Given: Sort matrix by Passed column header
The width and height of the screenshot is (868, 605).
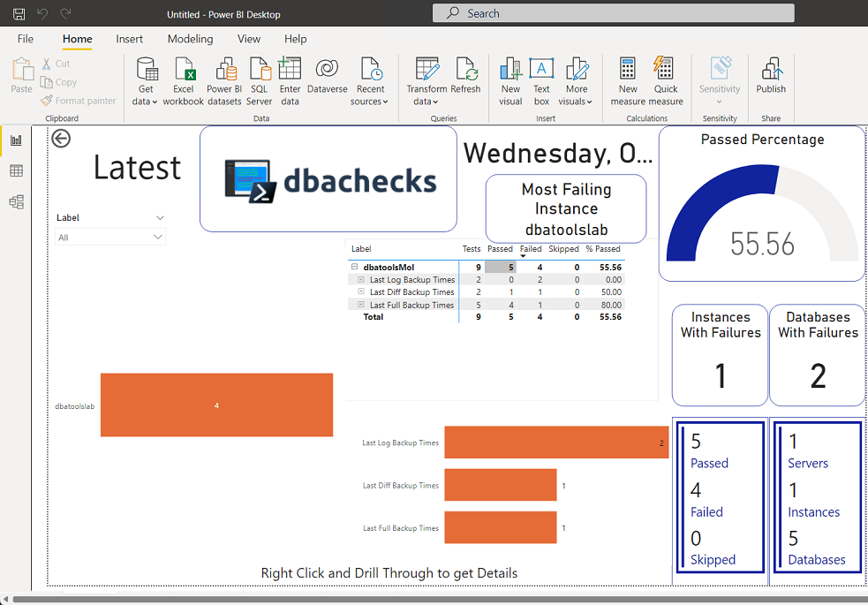Looking at the screenshot, I should (x=500, y=249).
